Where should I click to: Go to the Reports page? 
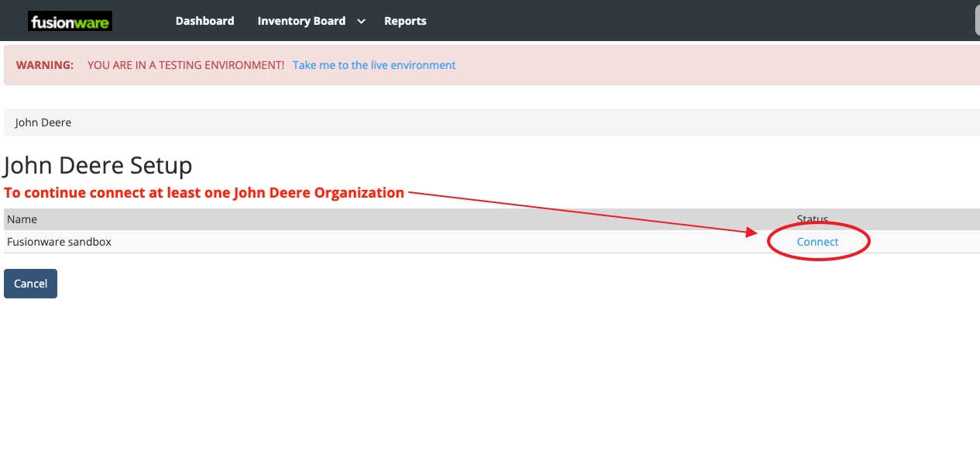coord(405,21)
